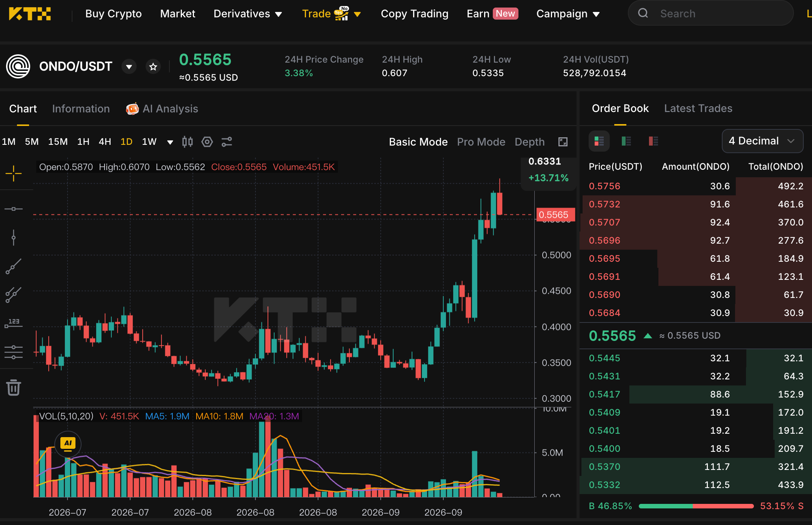Open the 4 Decimal dropdown
This screenshot has height=525, width=812.
[x=763, y=141]
